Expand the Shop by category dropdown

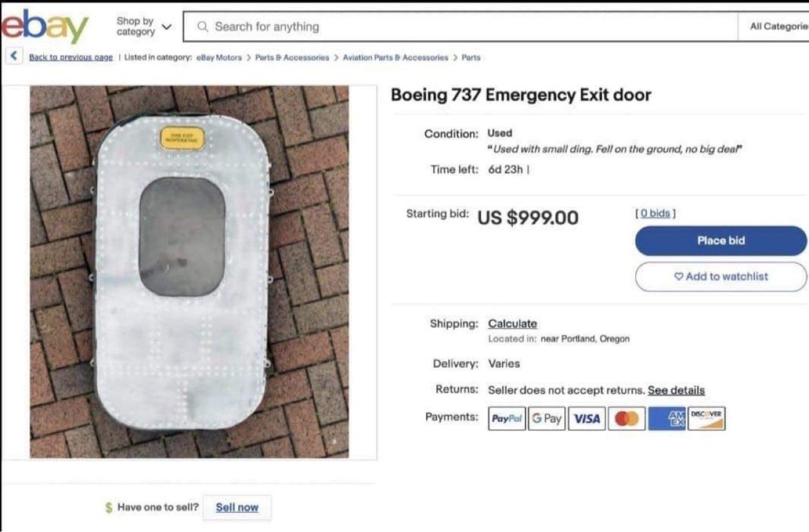[144, 27]
